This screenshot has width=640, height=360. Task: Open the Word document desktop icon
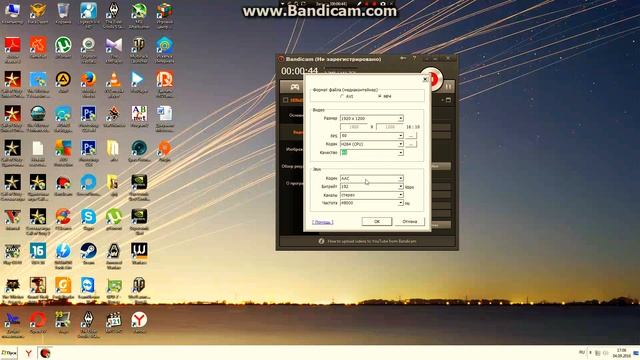164,118
